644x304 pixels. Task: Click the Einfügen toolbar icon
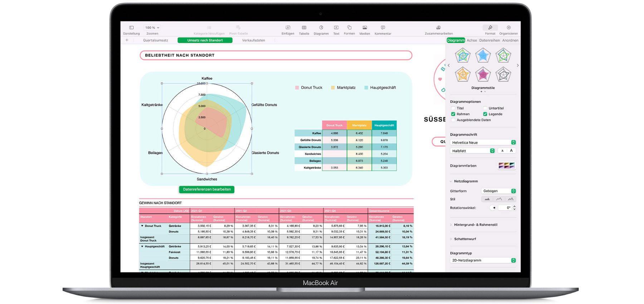click(288, 28)
